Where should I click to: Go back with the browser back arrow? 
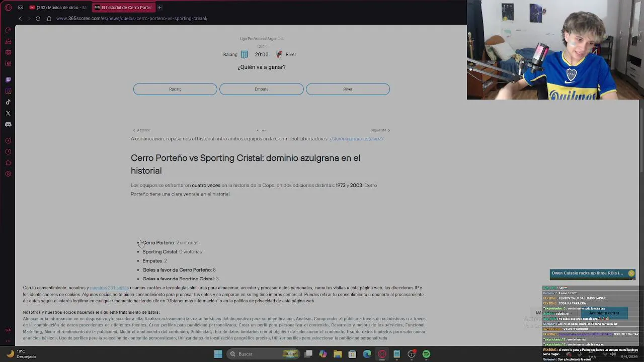(20, 19)
